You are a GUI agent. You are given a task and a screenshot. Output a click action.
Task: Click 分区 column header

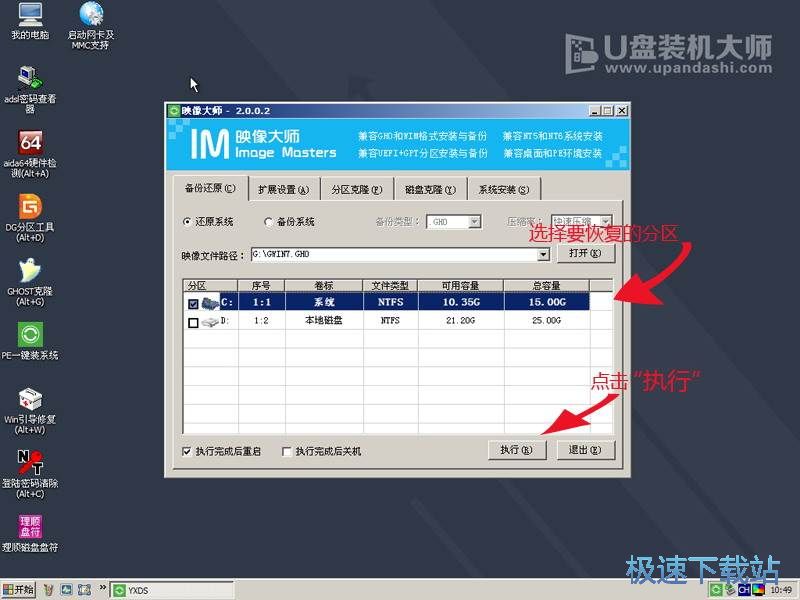click(x=210, y=286)
